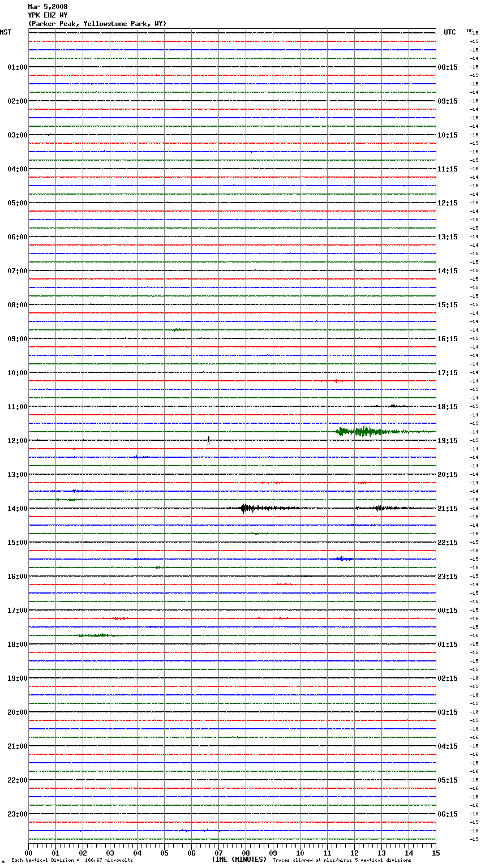This screenshot has height=868, width=481.
Task: Click the '12:00' MST time label
Action: click(x=18, y=441)
